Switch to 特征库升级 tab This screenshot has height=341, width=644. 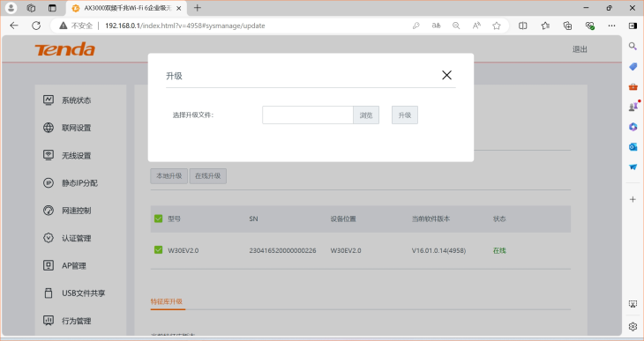tap(167, 301)
